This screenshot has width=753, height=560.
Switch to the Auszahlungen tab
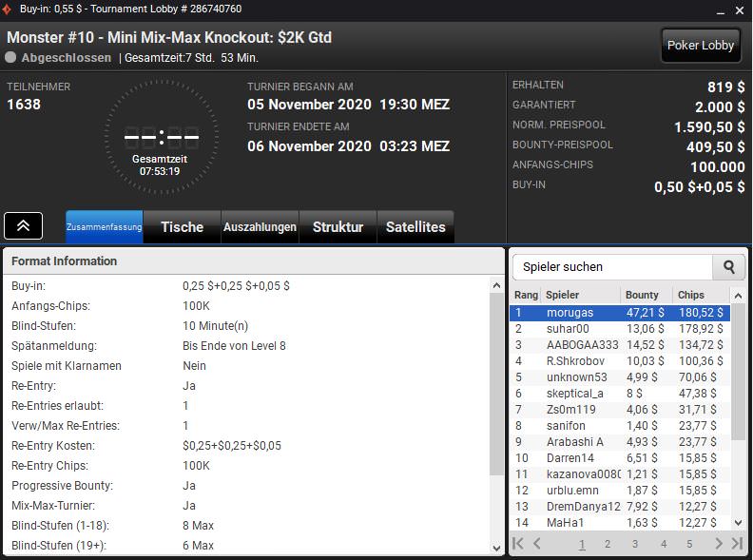coord(260,227)
